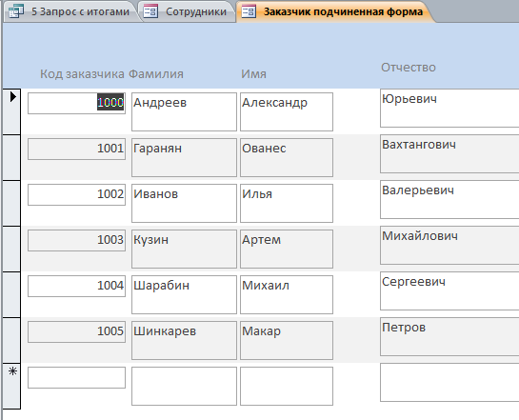Click the 'Отчество' column label
The image size is (519, 420).
pyautogui.click(x=409, y=68)
